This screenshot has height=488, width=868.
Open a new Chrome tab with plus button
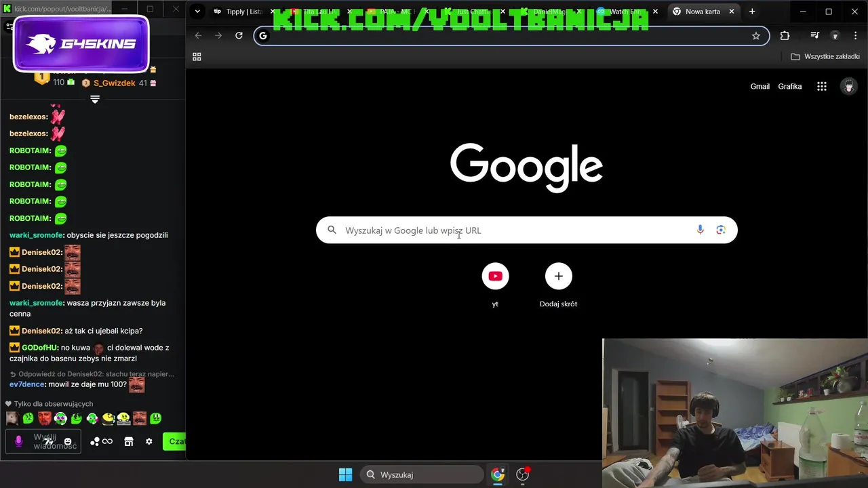point(752,12)
